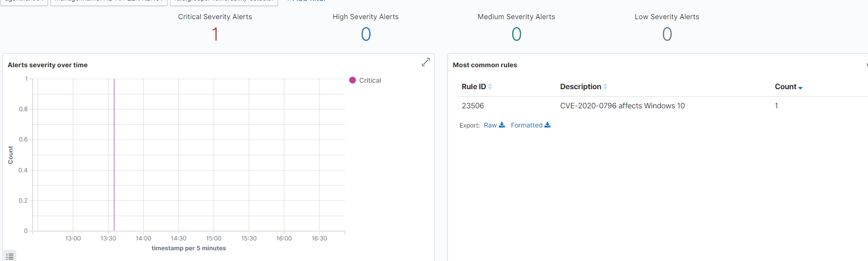Toggle the chart legend list icon
Viewport: 868px width, 261px height.
[x=10, y=256]
